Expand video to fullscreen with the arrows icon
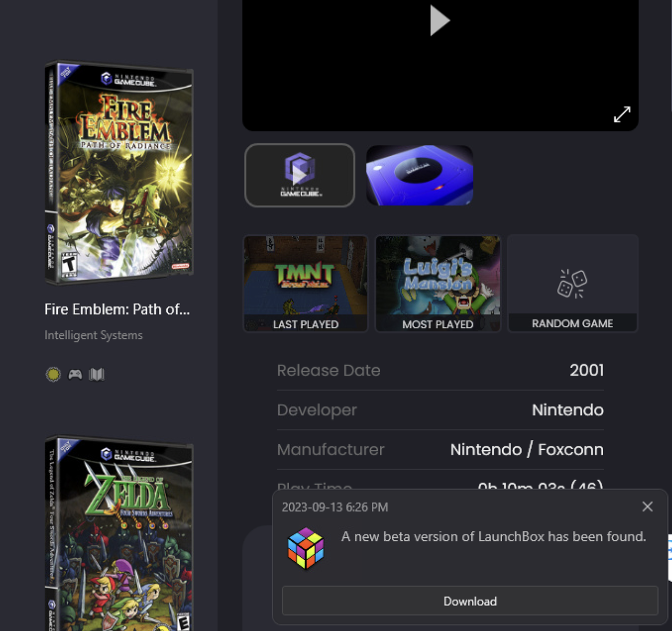Image resolution: width=672 pixels, height=631 pixels. point(622,114)
